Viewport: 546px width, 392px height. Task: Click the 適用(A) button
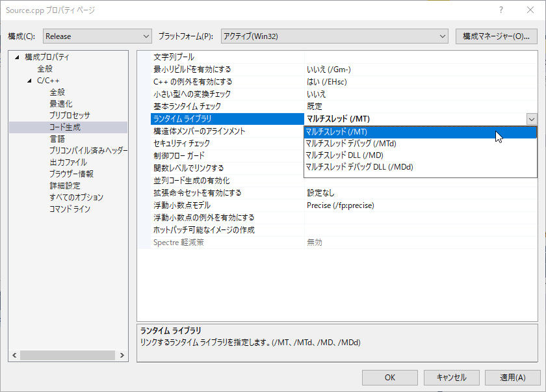(513, 378)
